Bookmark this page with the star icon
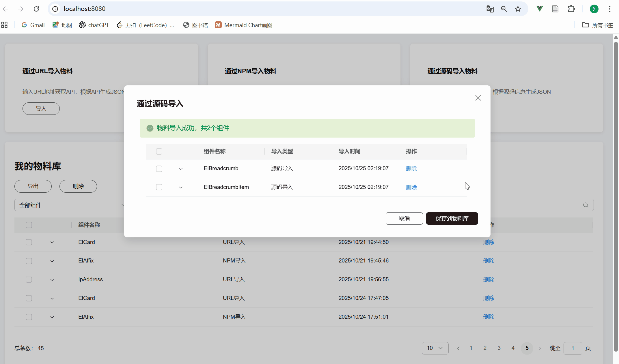The width and height of the screenshot is (619, 364). pyautogui.click(x=518, y=9)
